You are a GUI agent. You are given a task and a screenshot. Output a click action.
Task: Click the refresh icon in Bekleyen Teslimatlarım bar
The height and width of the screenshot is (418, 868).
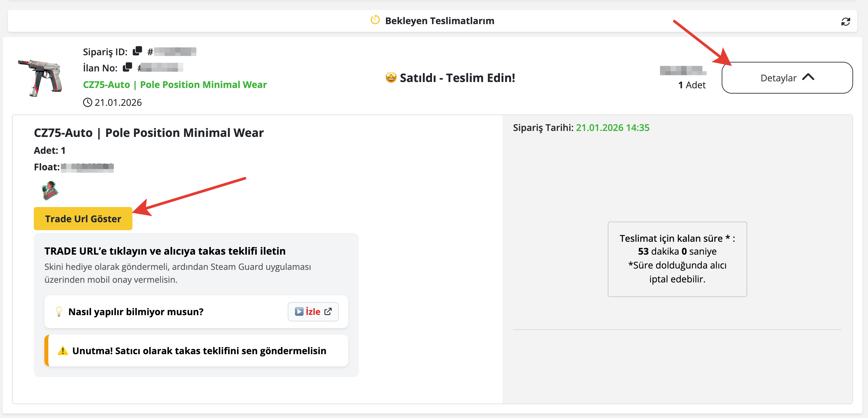(x=845, y=21)
